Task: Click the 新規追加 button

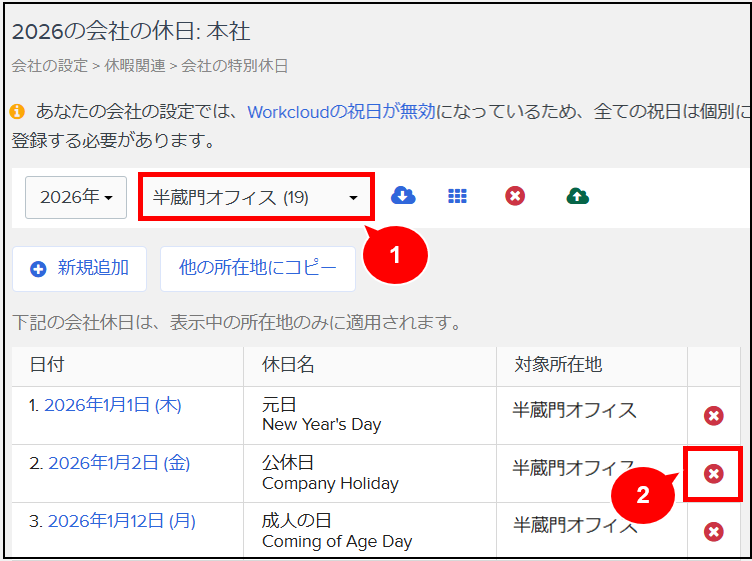Action: (80, 268)
